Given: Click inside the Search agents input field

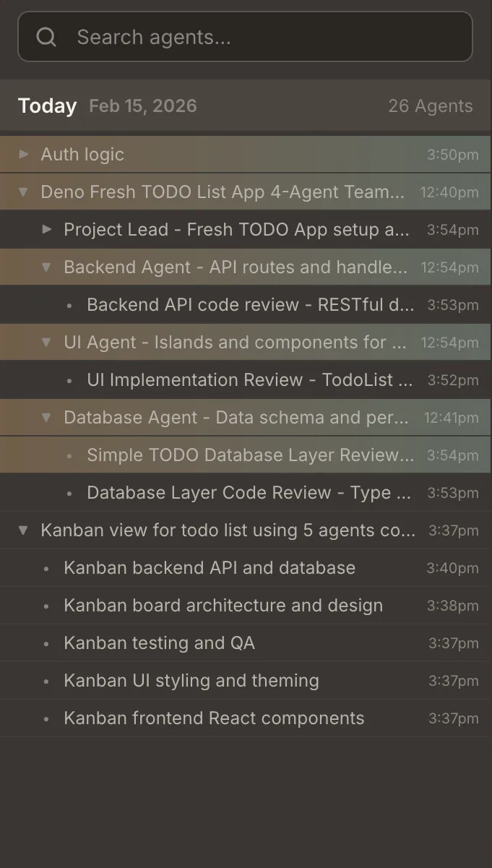Looking at the screenshot, I should coord(246,36).
